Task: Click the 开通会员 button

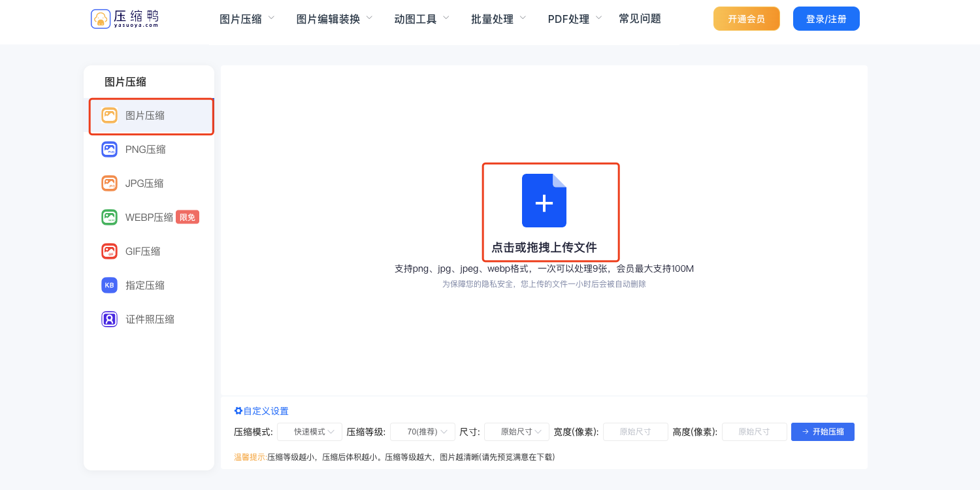Action: [x=747, y=19]
